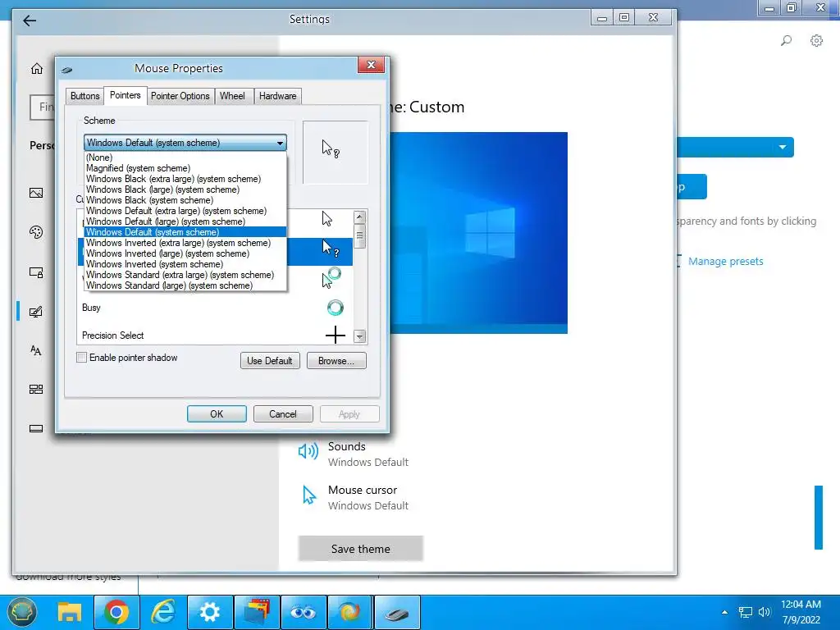840x630 pixels.
Task: Select the Precision Select cursor row
Action: 214,336
